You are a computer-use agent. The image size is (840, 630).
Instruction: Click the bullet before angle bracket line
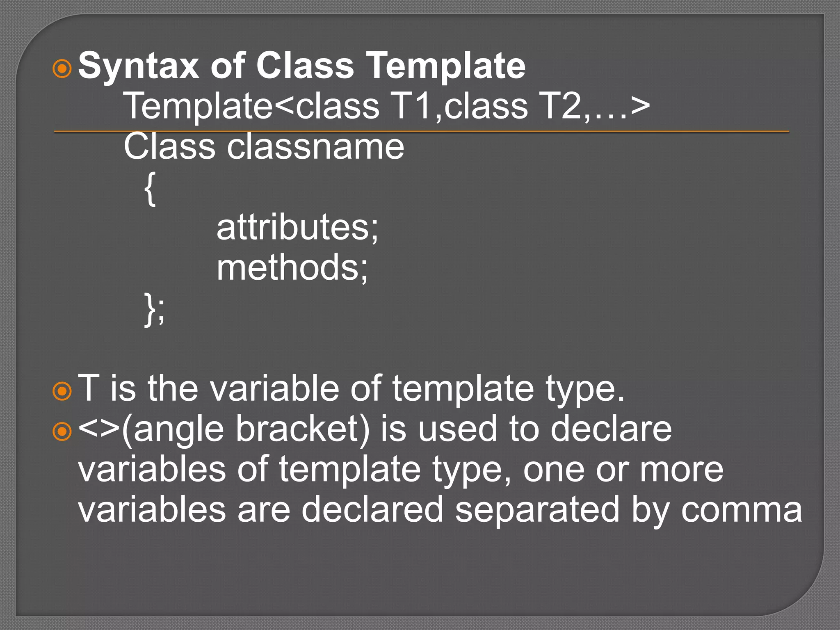pyautogui.click(x=62, y=431)
